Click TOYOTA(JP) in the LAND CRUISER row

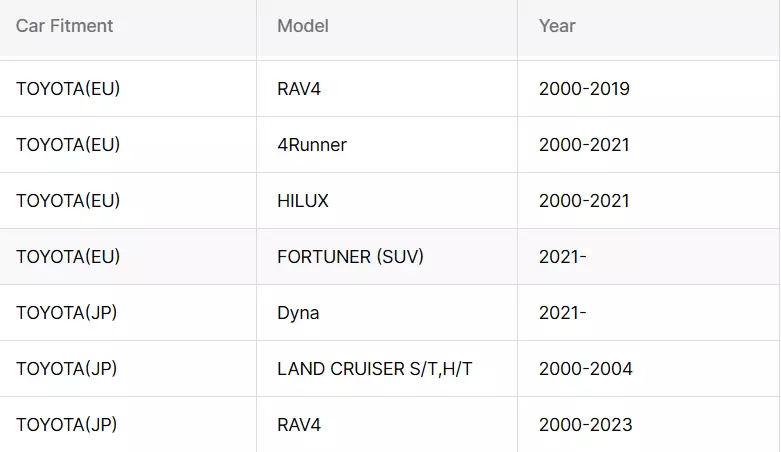pyautogui.click(x=67, y=369)
